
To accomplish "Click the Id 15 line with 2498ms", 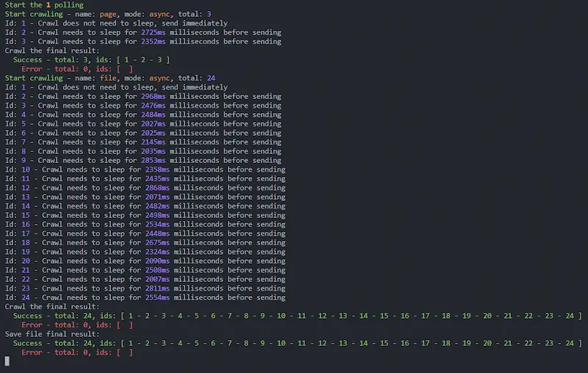I will (145, 215).
